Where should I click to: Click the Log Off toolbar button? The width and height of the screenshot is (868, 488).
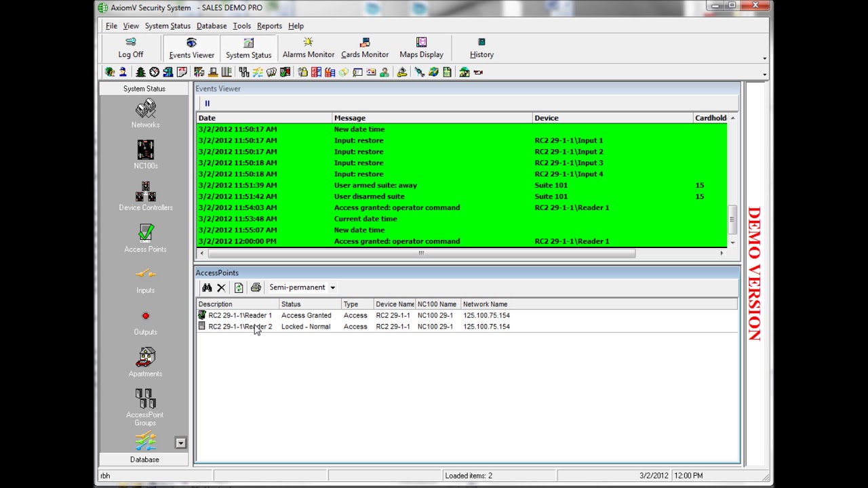[131, 48]
